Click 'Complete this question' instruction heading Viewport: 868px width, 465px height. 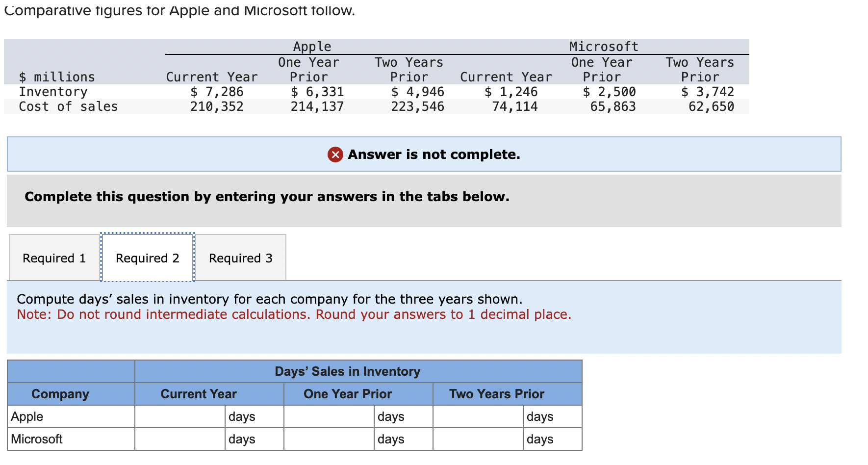(267, 197)
